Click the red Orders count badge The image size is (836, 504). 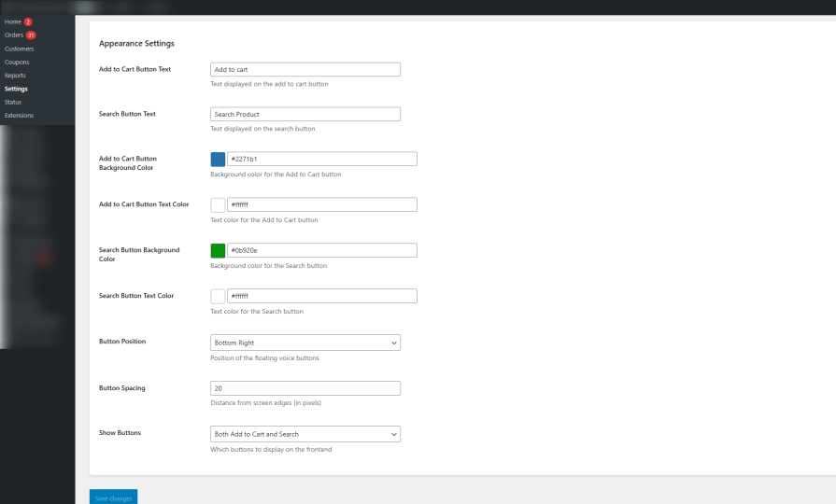coord(31,35)
